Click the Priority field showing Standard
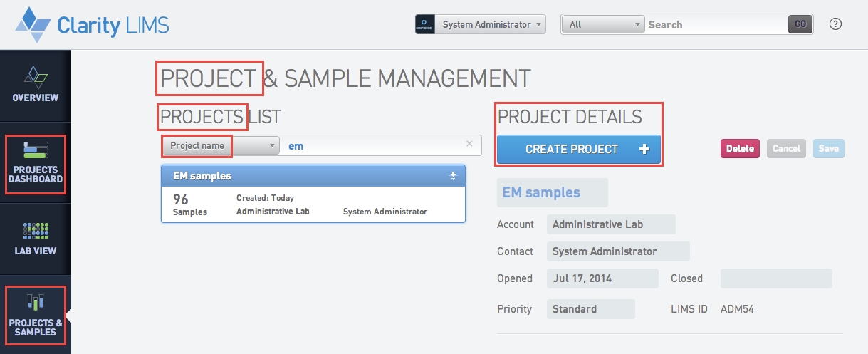 [590, 309]
